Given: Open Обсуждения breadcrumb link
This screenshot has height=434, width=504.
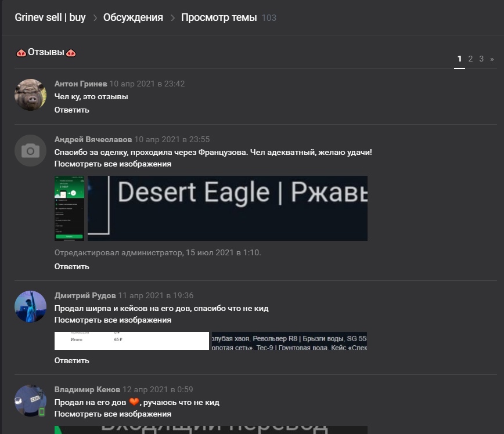Looking at the screenshot, I should pyautogui.click(x=133, y=17).
